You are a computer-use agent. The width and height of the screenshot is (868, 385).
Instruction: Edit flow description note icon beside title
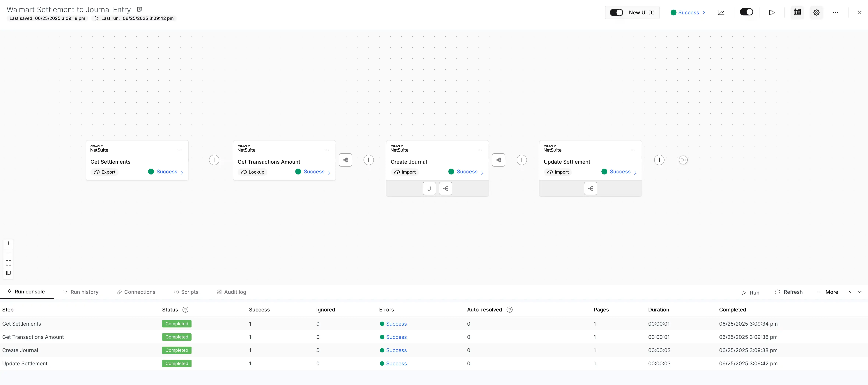(x=139, y=9)
